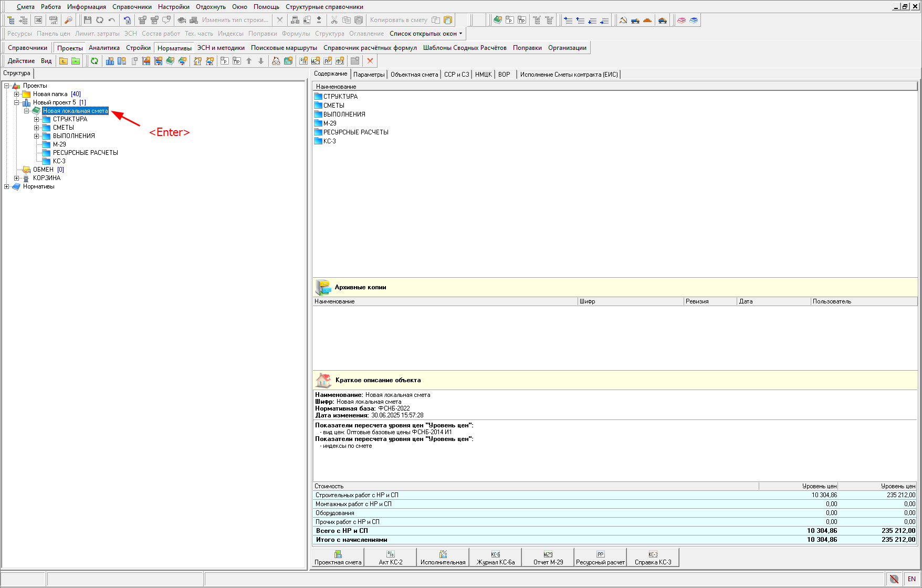The width and height of the screenshot is (922, 588).
Task: Expand the Новая папка tree node
Action: point(16,94)
